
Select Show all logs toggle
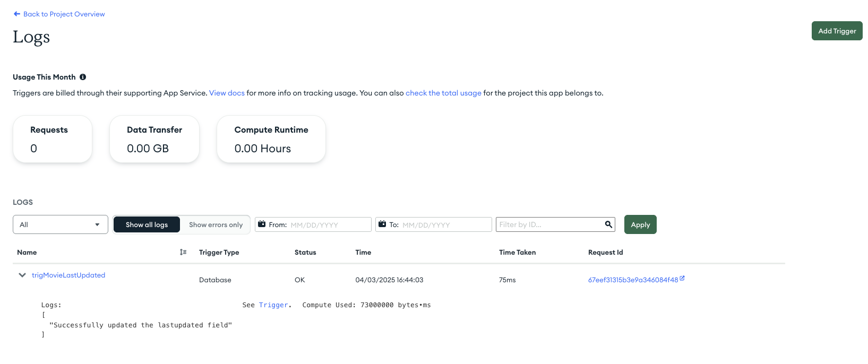(147, 225)
